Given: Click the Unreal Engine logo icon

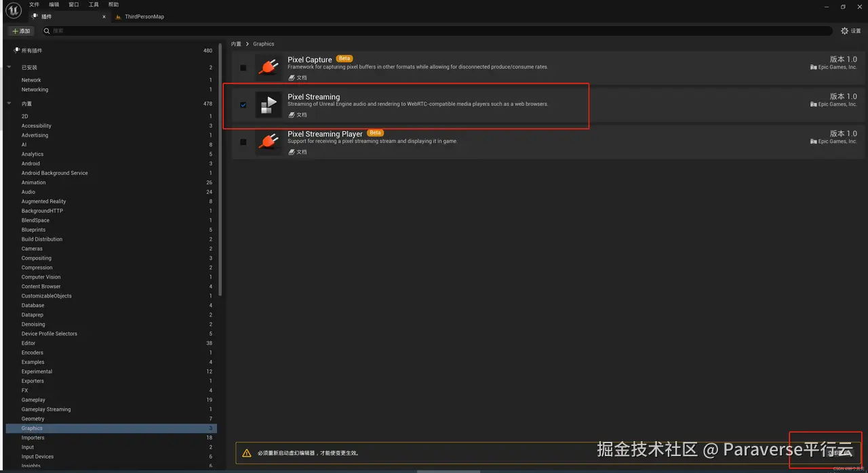Looking at the screenshot, I should [14, 10].
